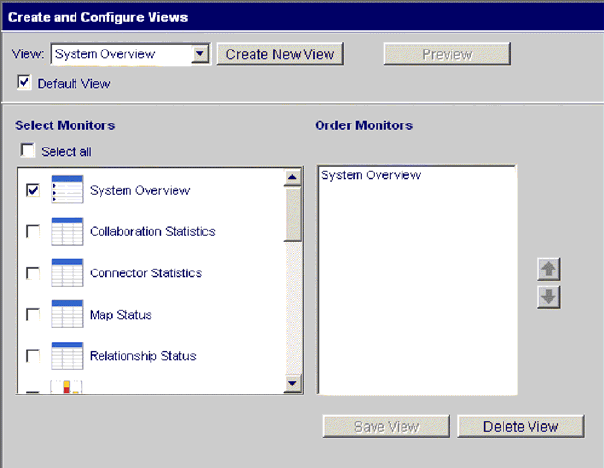604x468 pixels.
Task: Click the Connector Statistics monitor label
Action: tap(146, 273)
